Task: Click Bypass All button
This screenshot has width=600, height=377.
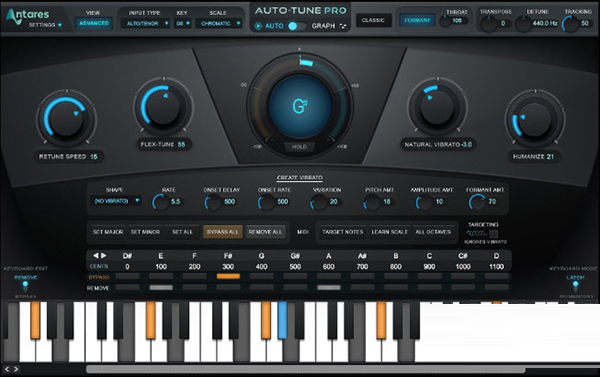Action: tap(222, 232)
